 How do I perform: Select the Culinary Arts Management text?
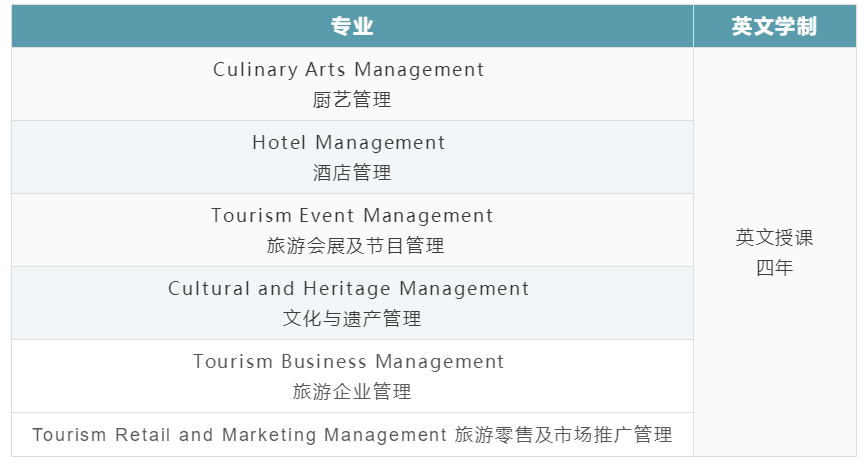[x=349, y=70]
